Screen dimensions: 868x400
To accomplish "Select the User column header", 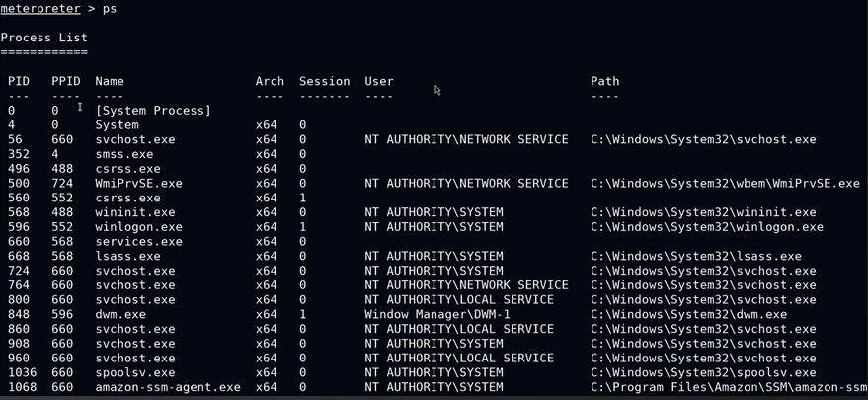I will pos(379,81).
